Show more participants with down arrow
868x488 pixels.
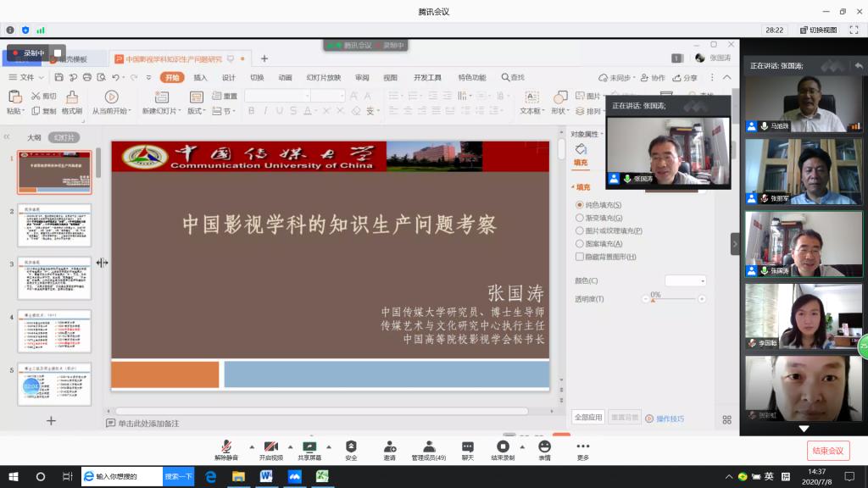[x=804, y=428]
